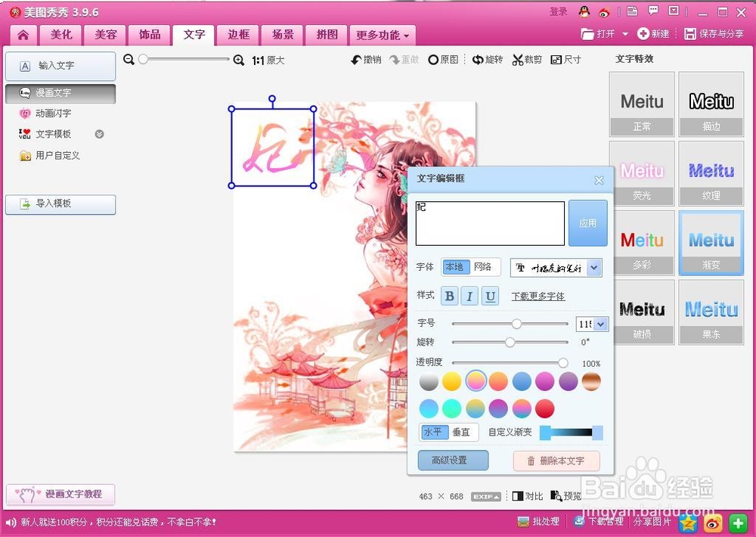756x537 pixels.
Task: Select 垂直 vertical gradient direction
Action: (x=462, y=432)
